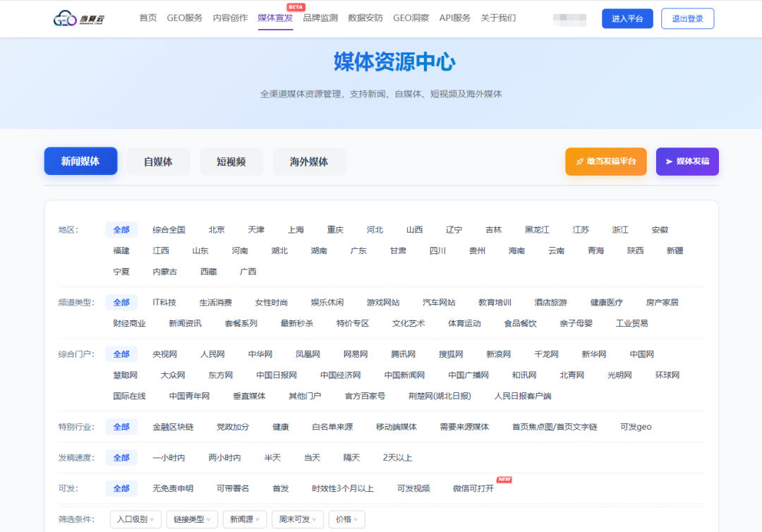Open the 敢当发稿平台 orange button
762x532 pixels.
[605, 162]
